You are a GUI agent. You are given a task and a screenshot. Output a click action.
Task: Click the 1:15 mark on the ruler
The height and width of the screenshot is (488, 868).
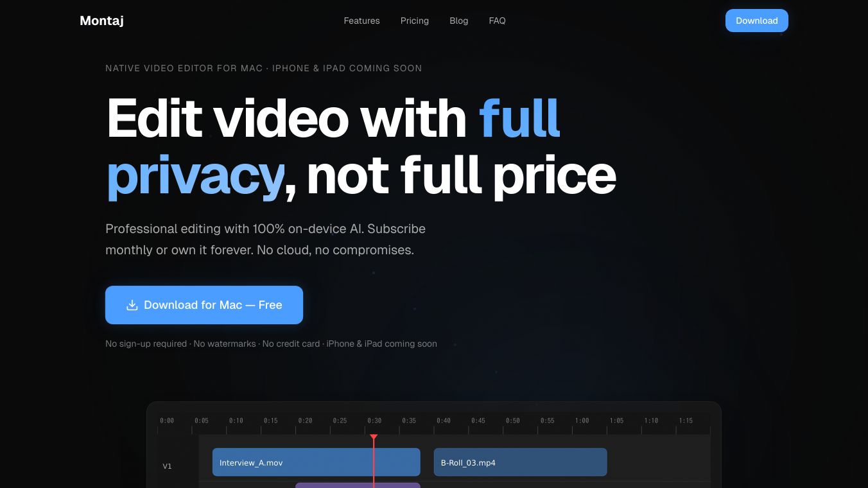click(686, 421)
